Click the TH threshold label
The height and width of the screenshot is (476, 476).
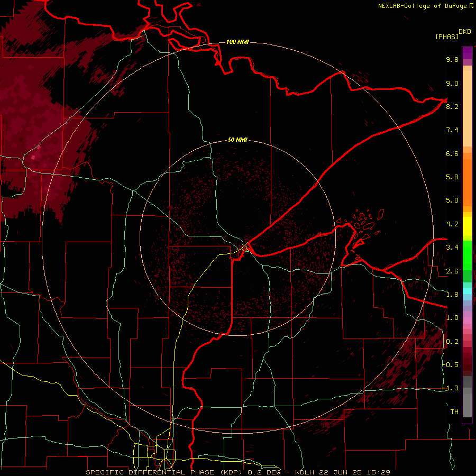coord(454,412)
